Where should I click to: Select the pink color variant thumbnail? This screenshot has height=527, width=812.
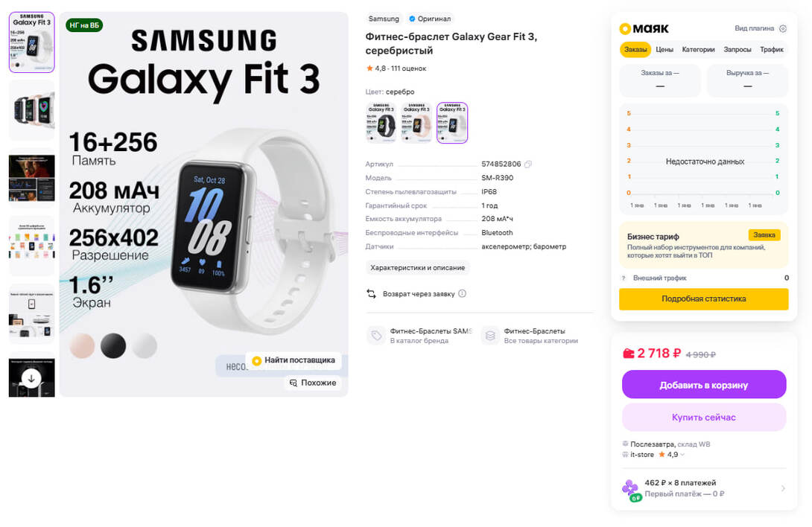pyautogui.click(x=416, y=123)
